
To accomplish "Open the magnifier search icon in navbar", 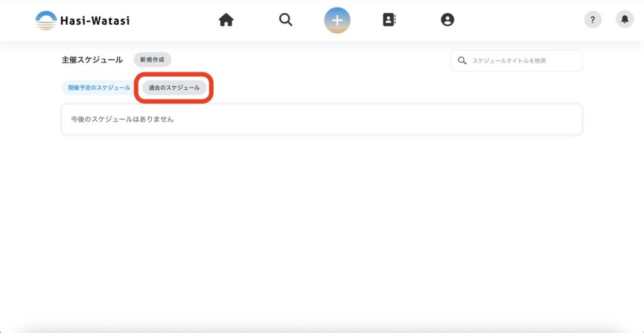I will (x=286, y=20).
